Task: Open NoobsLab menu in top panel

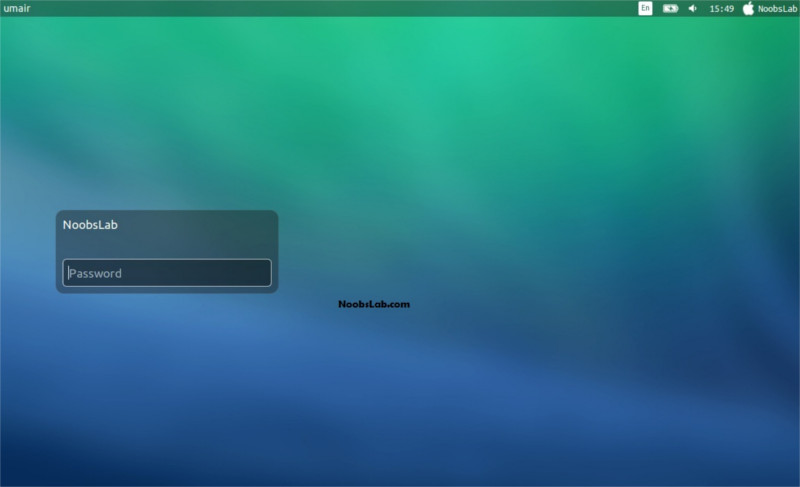Action: pos(778,8)
